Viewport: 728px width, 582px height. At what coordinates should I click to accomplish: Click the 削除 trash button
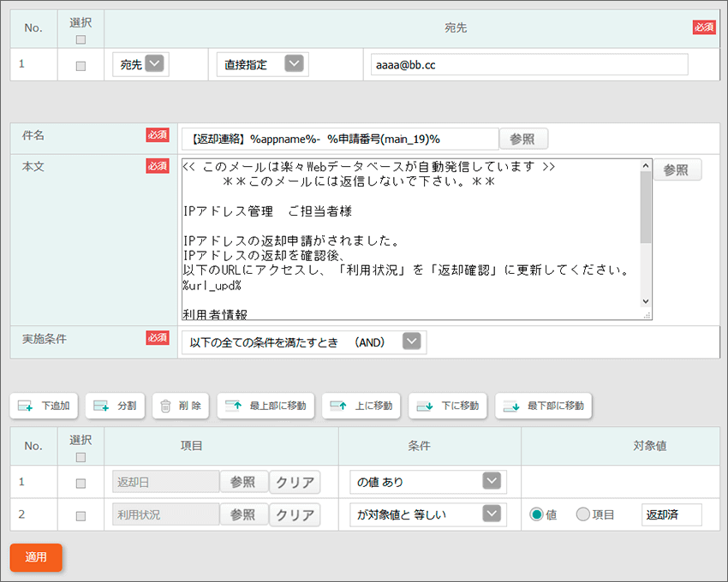click(x=181, y=406)
